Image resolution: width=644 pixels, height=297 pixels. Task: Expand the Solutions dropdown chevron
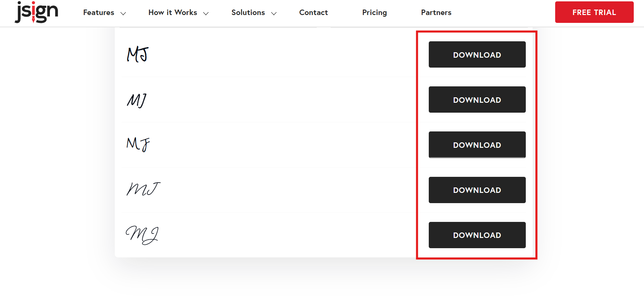tap(274, 13)
